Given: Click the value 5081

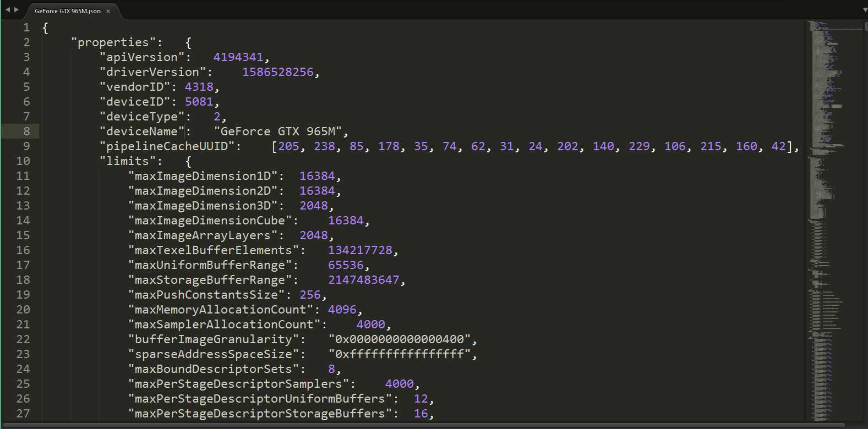Looking at the screenshot, I should tap(199, 102).
